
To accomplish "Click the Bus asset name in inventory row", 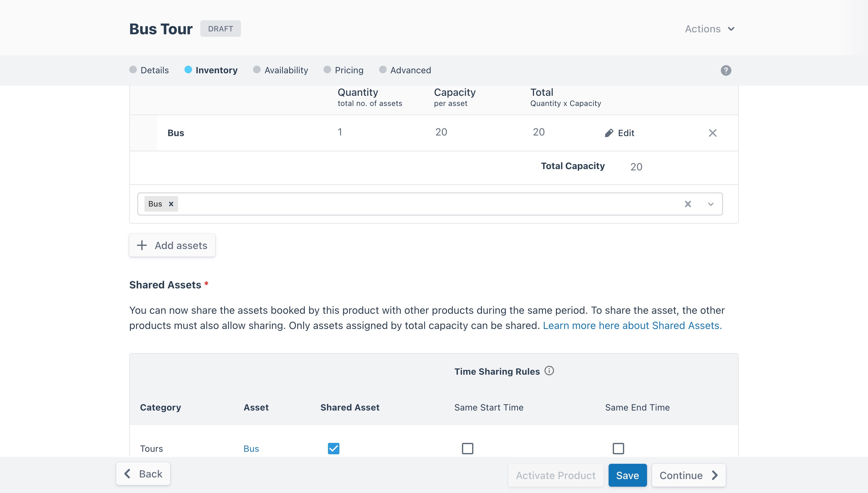I will click(x=176, y=133).
